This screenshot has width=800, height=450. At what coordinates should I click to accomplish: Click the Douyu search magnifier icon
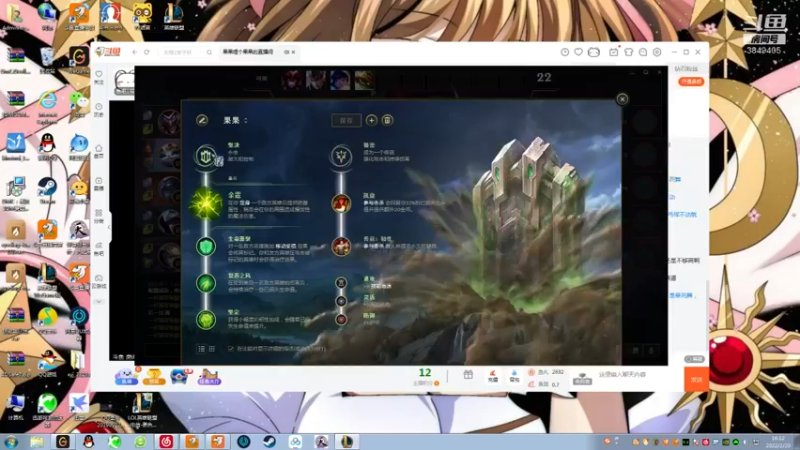(x=209, y=52)
